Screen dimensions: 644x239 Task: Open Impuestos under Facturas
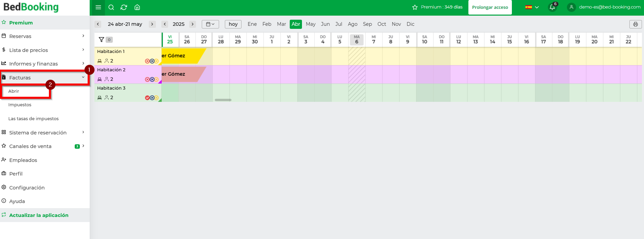tap(20, 105)
